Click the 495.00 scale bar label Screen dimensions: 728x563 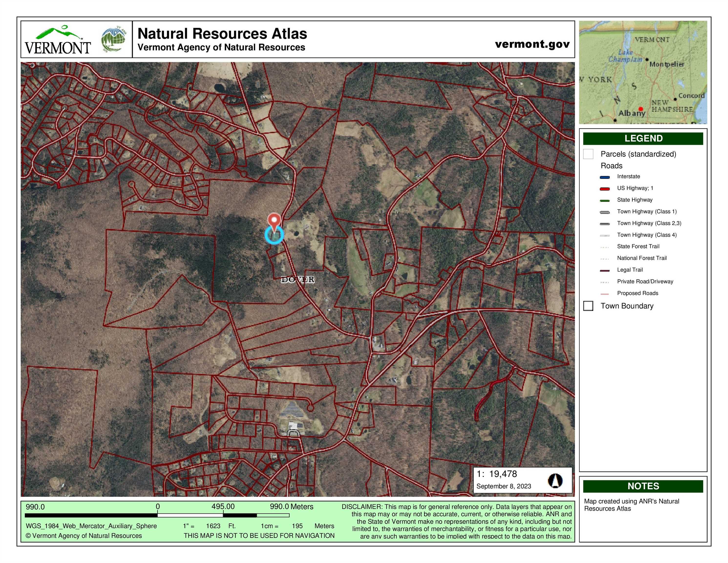point(223,506)
